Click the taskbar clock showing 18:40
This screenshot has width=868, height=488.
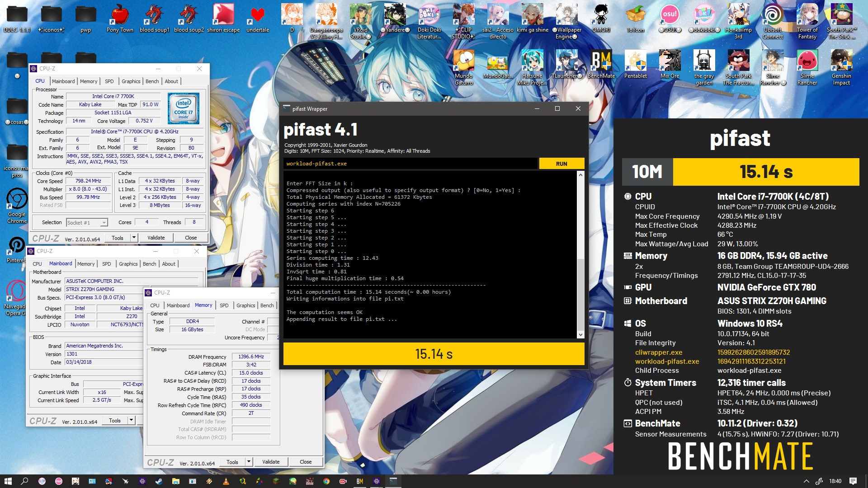(x=835, y=481)
